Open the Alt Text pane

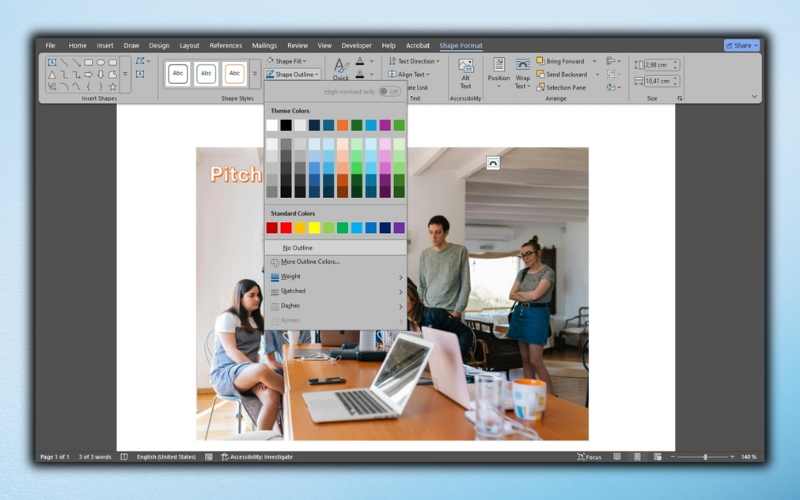pyautogui.click(x=465, y=74)
